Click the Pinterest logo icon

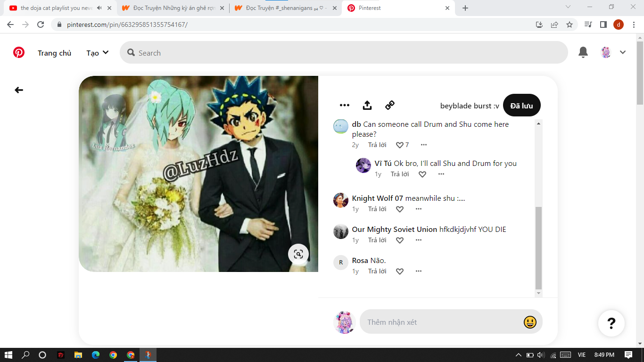pos(19,52)
